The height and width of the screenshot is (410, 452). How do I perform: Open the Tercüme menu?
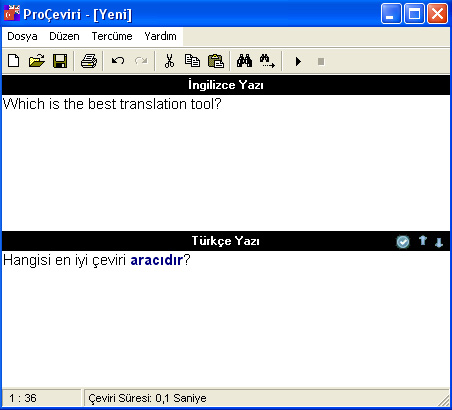[x=112, y=36]
